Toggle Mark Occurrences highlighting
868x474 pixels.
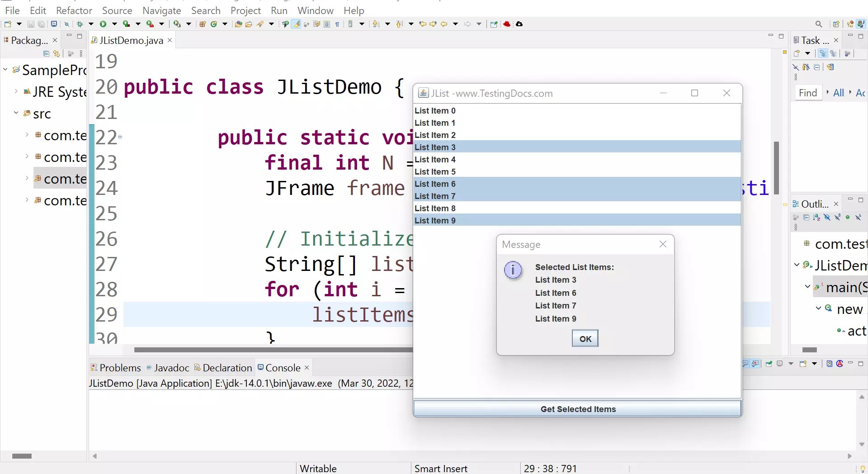[x=296, y=24]
